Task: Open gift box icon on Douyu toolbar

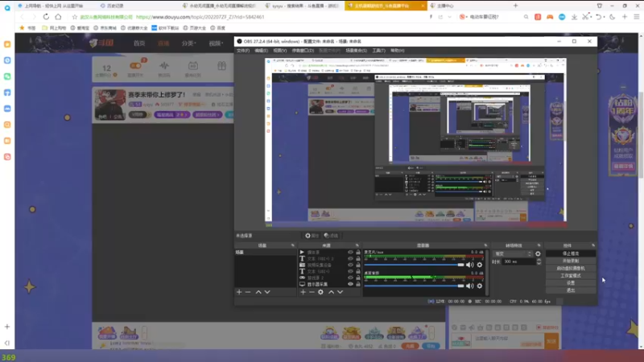Action: click(222, 66)
